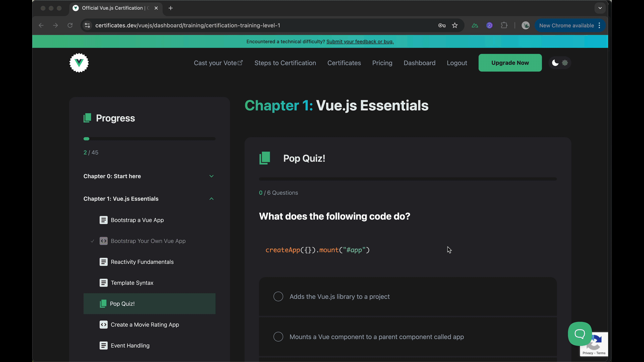
Task: Click the Pop Quiz heading card icon
Action: click(265, 158)
